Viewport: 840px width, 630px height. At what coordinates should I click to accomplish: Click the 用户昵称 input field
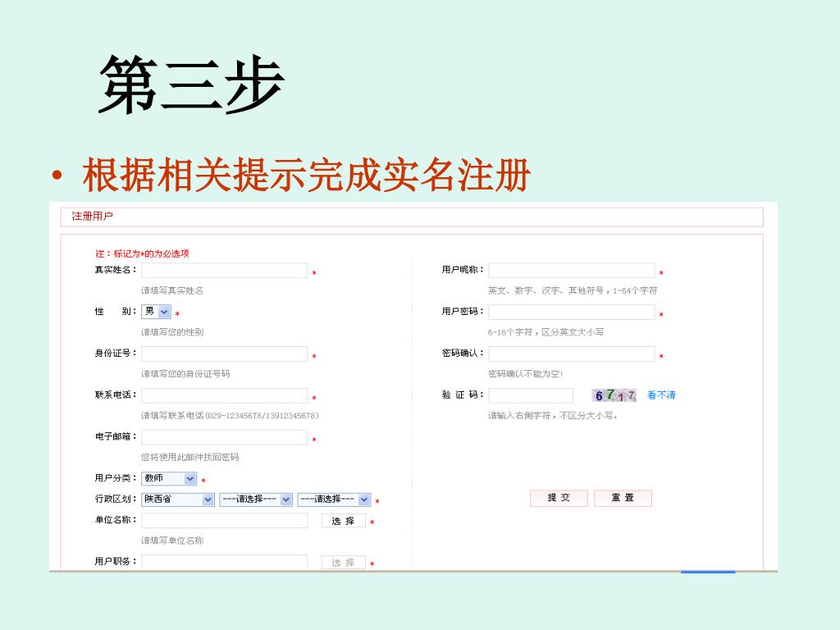coord(571,271)
